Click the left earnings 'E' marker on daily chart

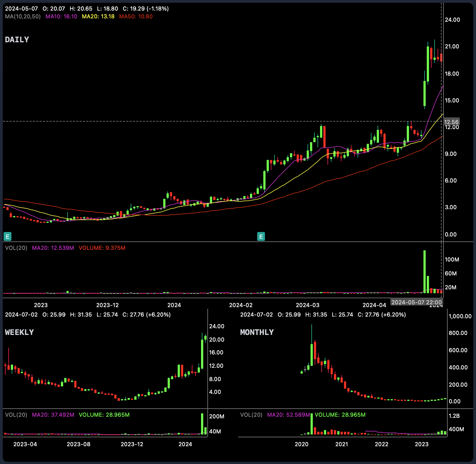pyautogui.click(x=7, y=237)
